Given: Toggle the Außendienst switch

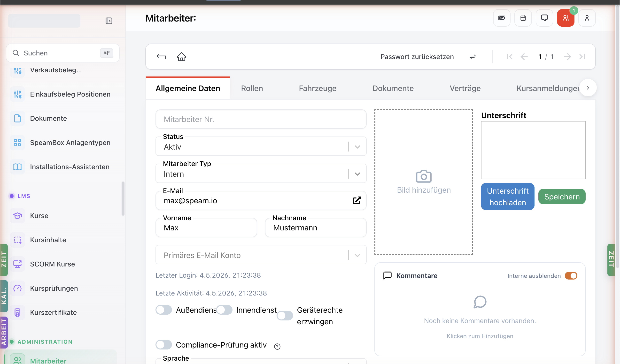Looking at the screenshot, I should coord(164,310).
